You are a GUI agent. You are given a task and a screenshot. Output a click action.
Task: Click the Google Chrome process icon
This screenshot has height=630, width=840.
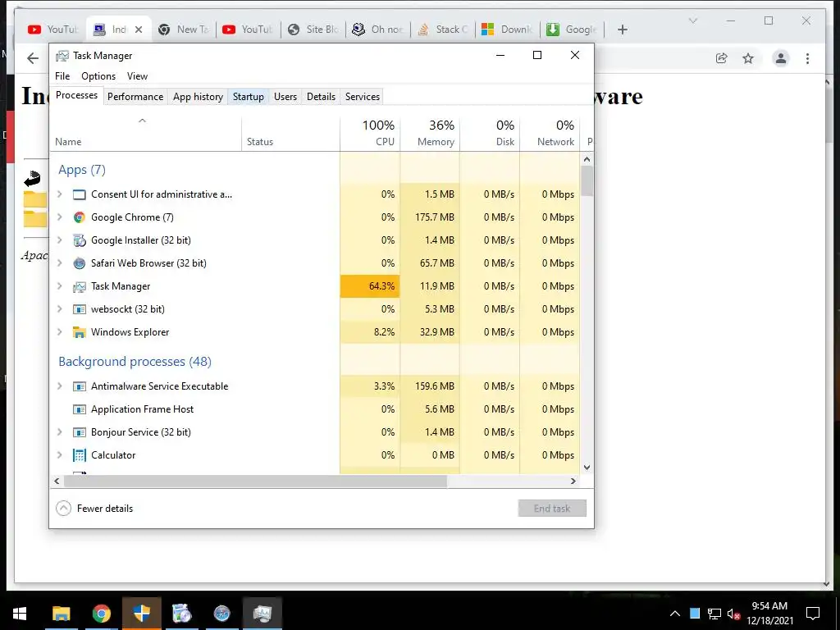click(80, 217)
